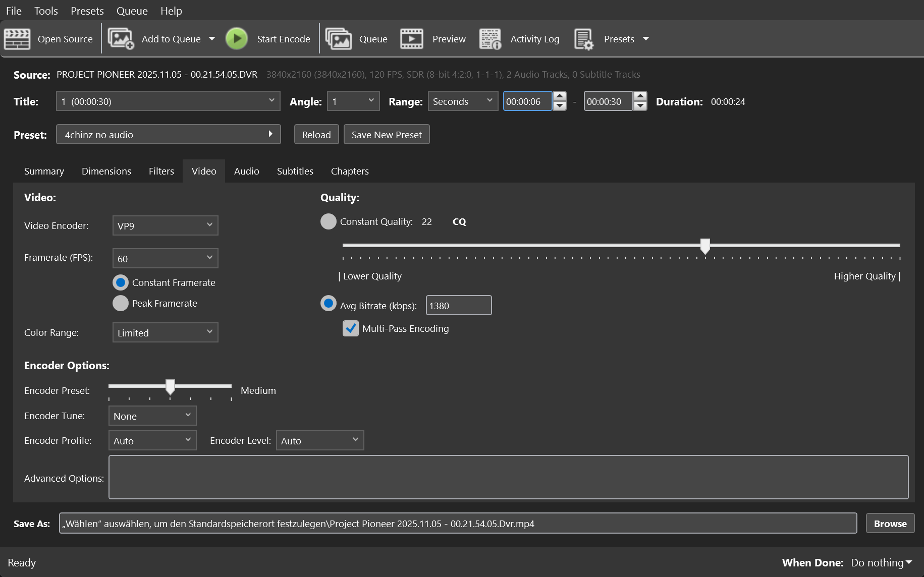The width and height of the screenshot is (924, 577).
Task: Click the Open Source clapperboard icon
Action: coord(17,39)
